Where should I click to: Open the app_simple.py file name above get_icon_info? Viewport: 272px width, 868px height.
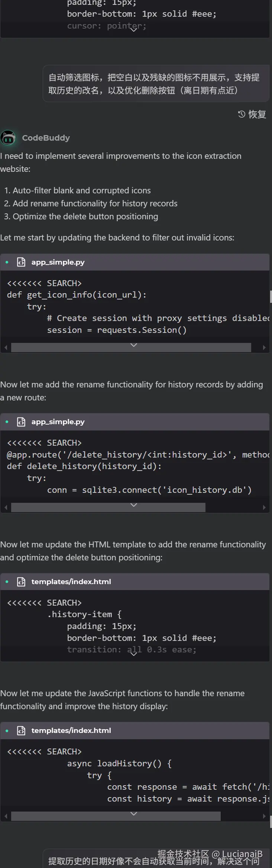click(x=58, y=262)
